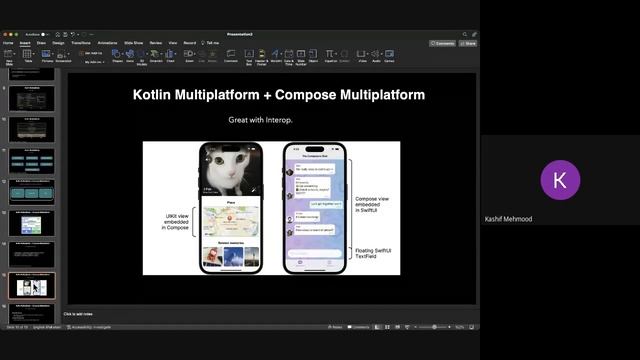The width and height of the screenshot is (640, 360).
Task: Switch to Reading view in status bar
Action: coord(397,327)
